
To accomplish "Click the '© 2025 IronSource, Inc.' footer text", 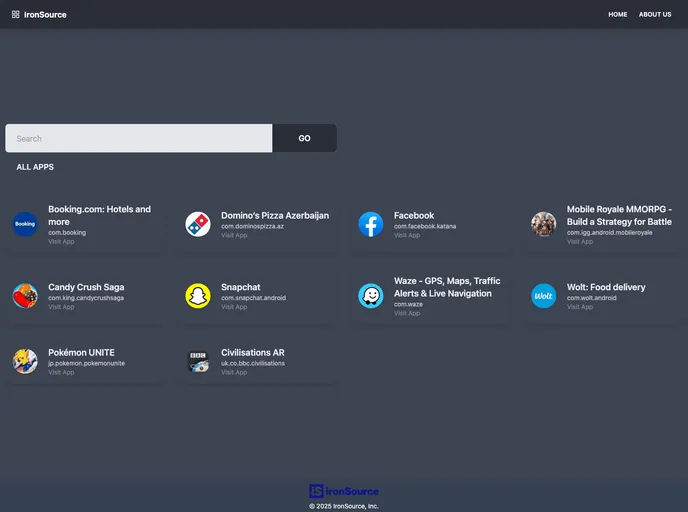I will point(344,506).
